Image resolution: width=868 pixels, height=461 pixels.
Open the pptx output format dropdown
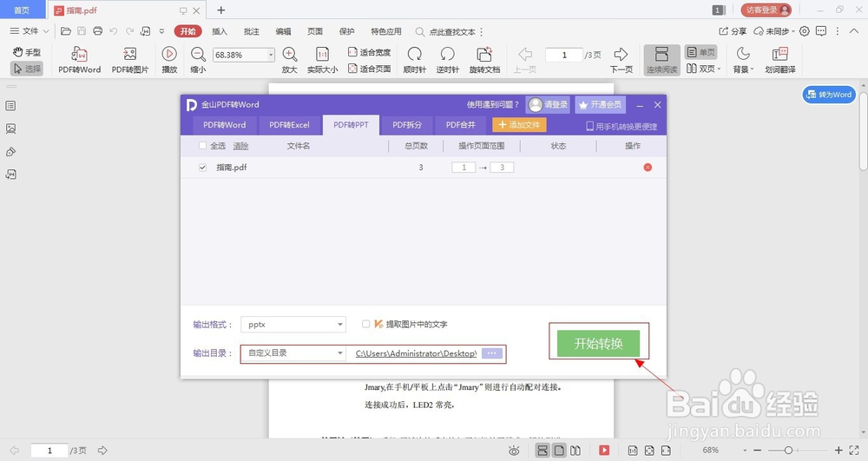[x=293, y=325]
